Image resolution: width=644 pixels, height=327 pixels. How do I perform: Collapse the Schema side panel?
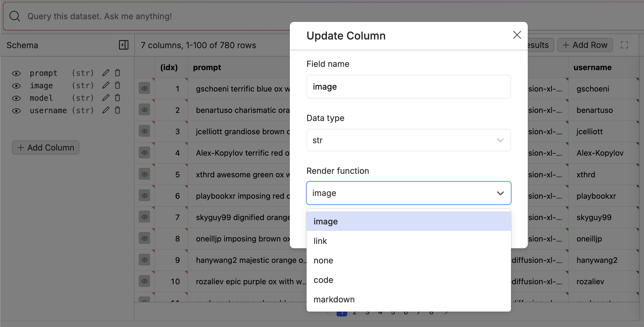click(124, 45)
